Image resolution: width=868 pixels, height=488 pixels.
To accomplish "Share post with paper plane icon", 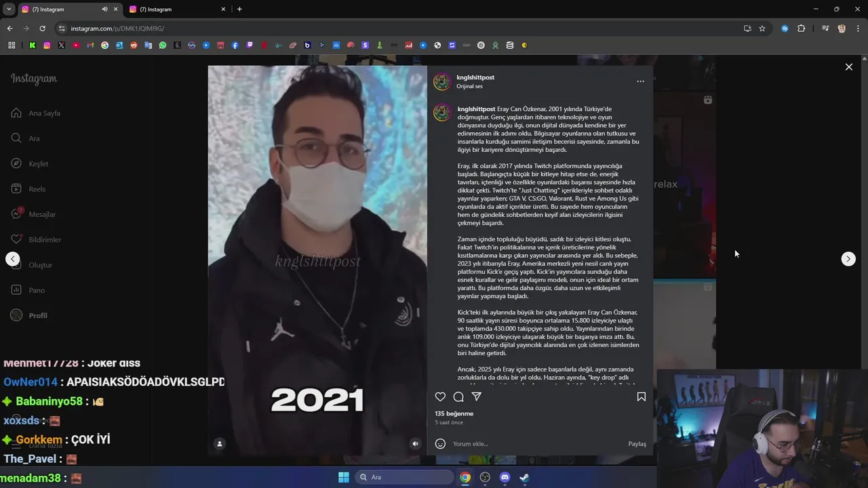I will coord(477,397).
